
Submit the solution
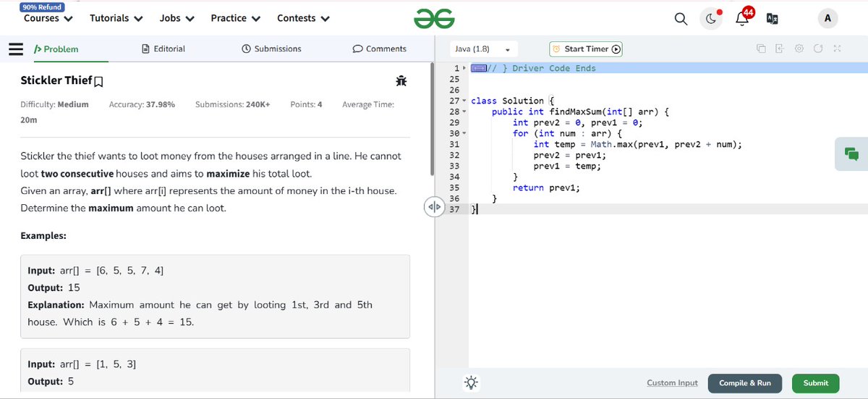816,383
